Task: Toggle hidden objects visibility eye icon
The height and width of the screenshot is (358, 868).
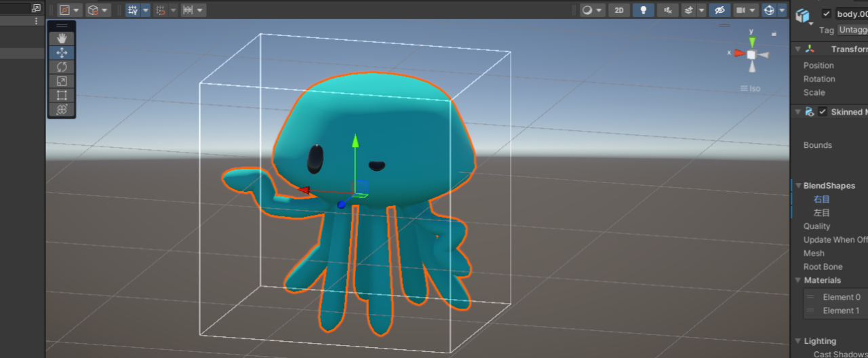Action: [719, 10]
